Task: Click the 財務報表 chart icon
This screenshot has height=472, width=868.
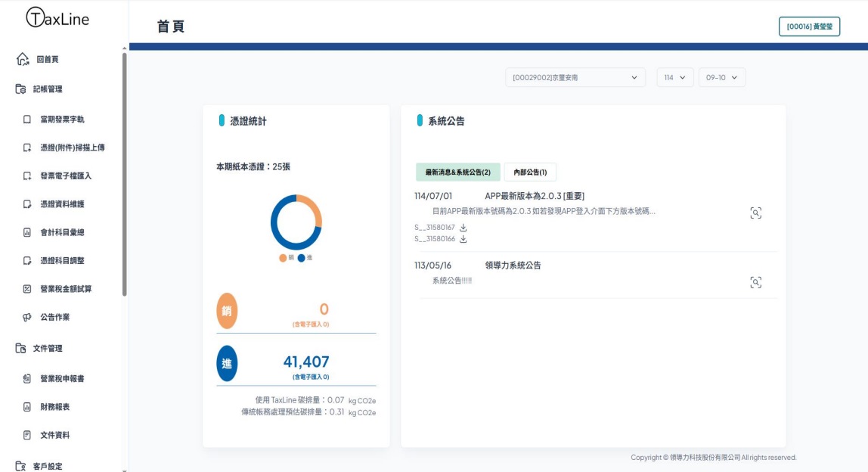Action: (x=27, y=407)
